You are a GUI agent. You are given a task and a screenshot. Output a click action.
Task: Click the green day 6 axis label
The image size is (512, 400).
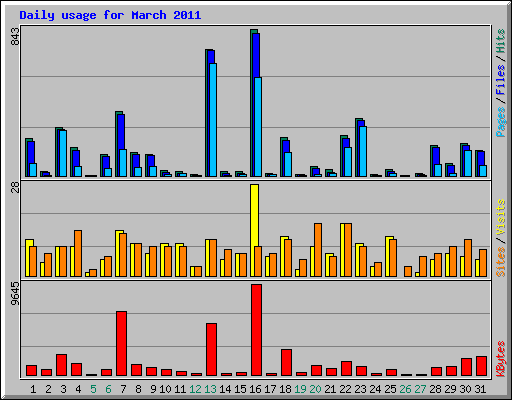pyautogui.click(x=108, y=389)
